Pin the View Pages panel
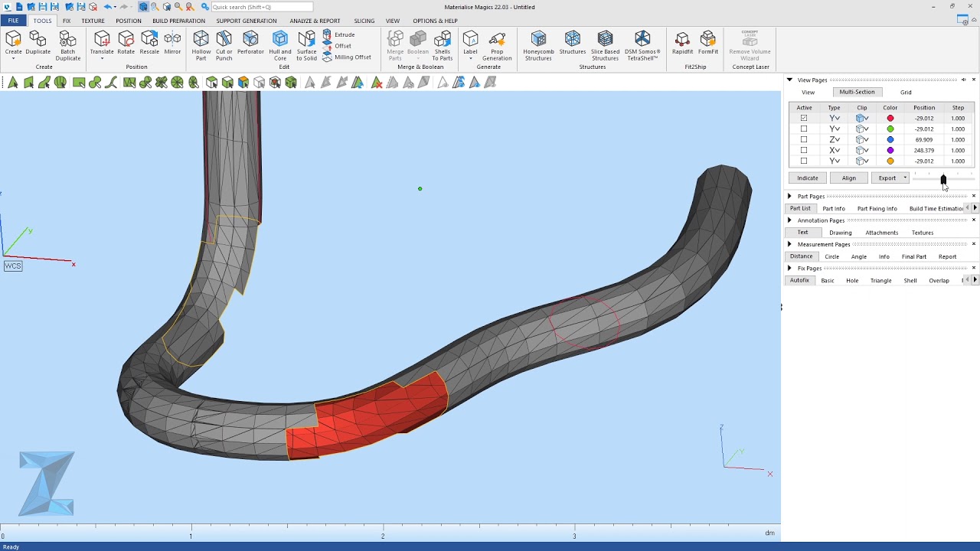 (x=963, y=80)
